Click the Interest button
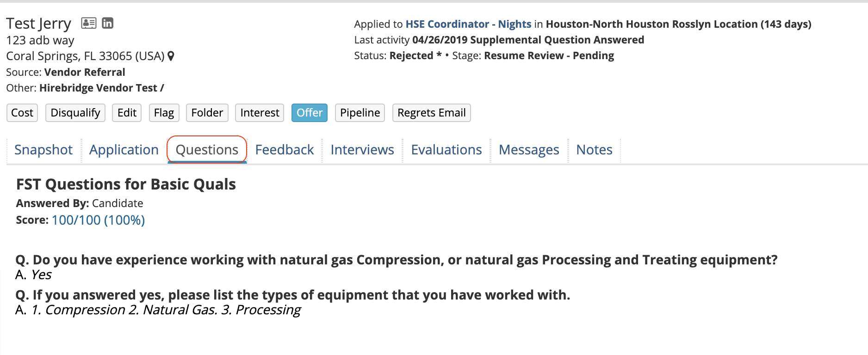The width and height of the screenshot is (868, 355). [260, 113]
